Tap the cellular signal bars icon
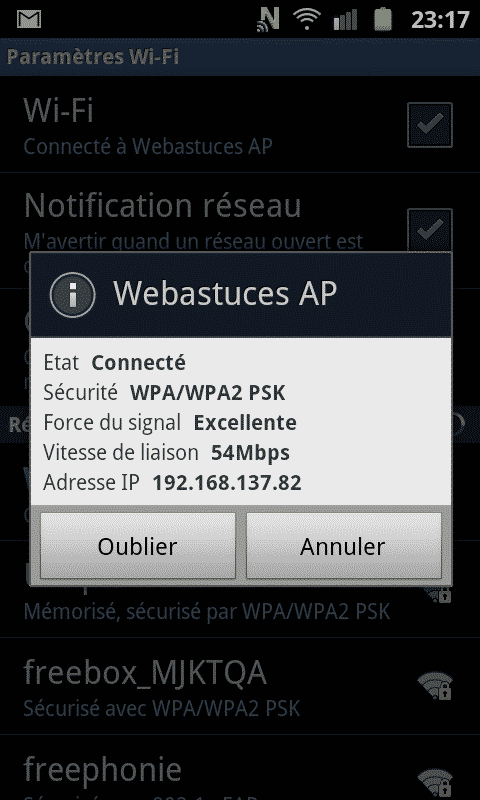Screen dimensions: 480x800 [x=346, y=19]
